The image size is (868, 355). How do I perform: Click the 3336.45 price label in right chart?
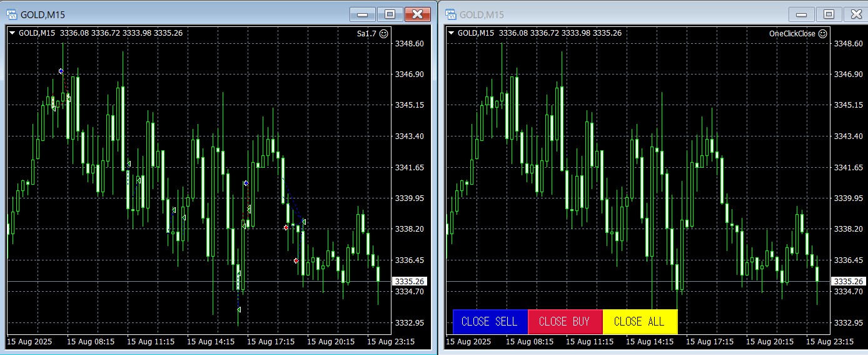[849, 260]
